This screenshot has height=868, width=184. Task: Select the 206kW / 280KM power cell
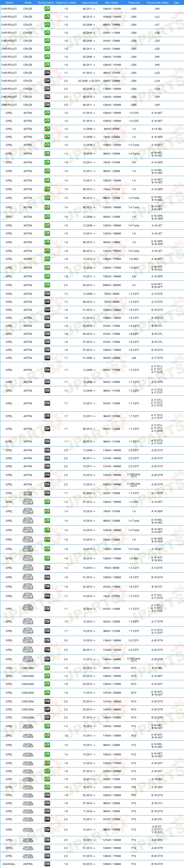[112, 285]
